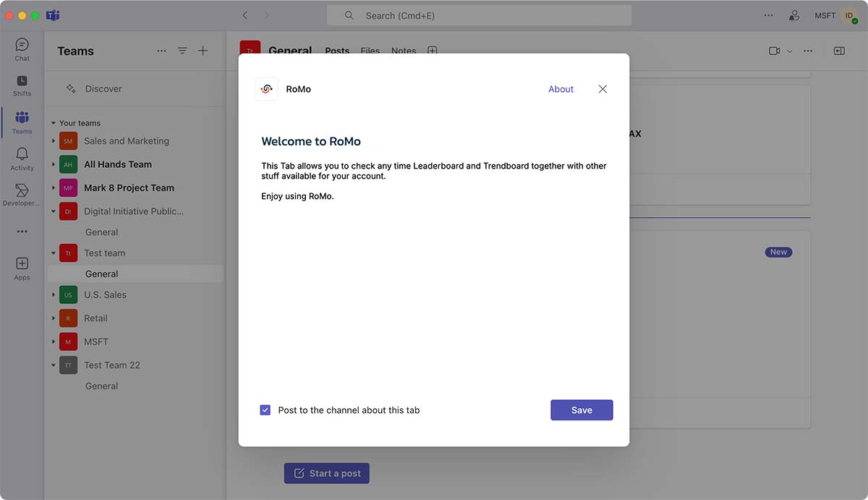The height and width of the screenshot is (500, 868).
Task: Open the Apps store
Action: [22, 268]
